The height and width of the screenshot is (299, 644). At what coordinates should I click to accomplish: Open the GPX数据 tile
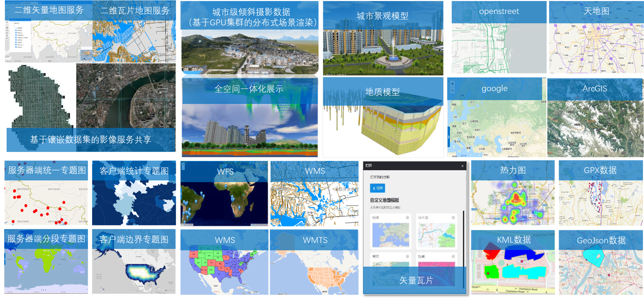[601, 193]
